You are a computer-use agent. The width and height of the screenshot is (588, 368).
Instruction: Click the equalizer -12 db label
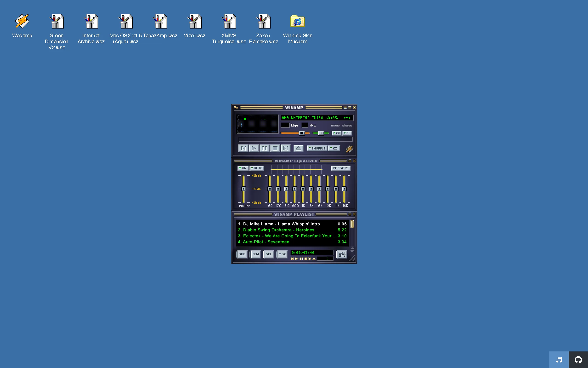(x=256, y=202)
